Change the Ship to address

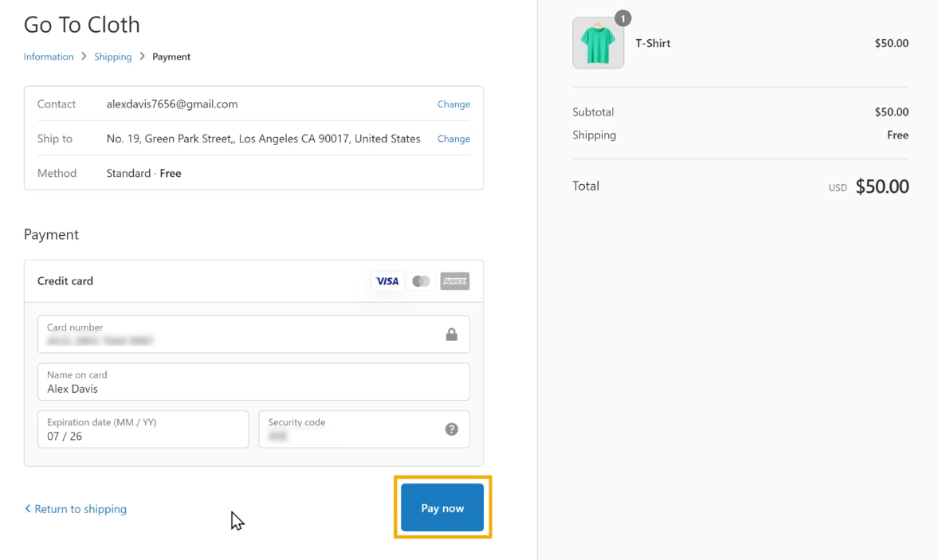click(453, 139)
